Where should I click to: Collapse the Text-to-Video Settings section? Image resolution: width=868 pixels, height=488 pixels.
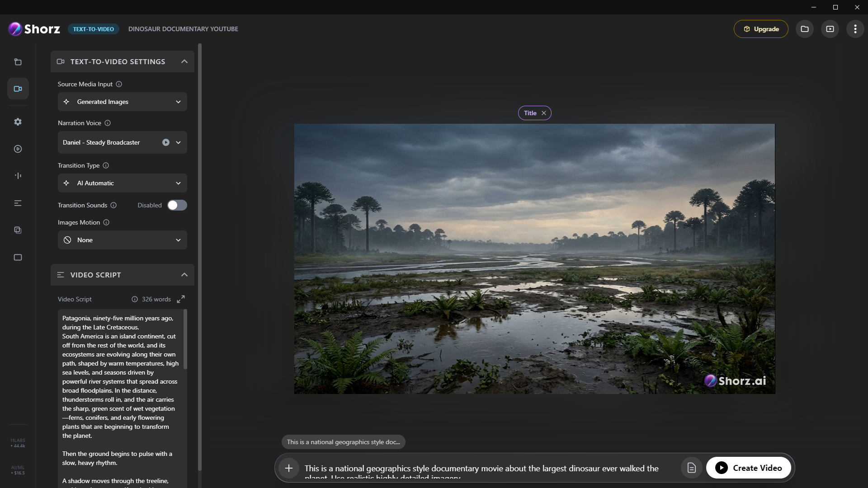point(184,61)
